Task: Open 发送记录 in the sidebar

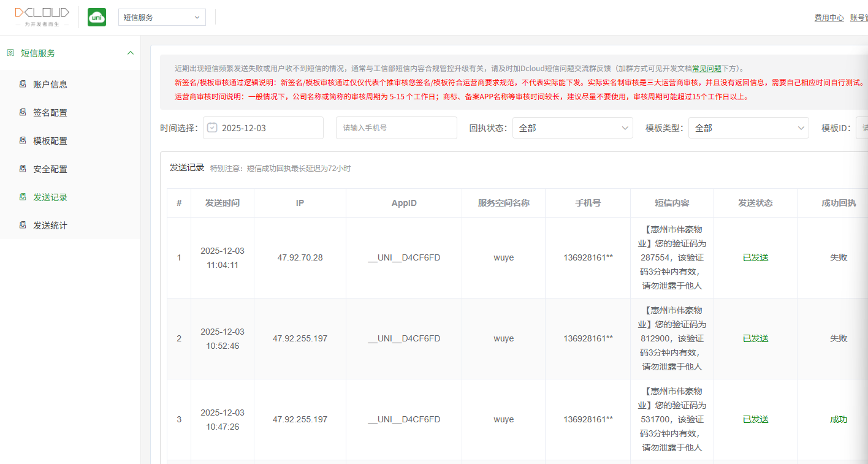Action: [x=50, y=197]
